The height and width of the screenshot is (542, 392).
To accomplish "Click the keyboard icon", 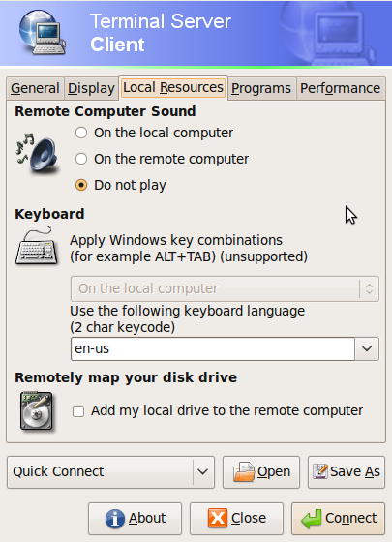I will click(37, 246).
